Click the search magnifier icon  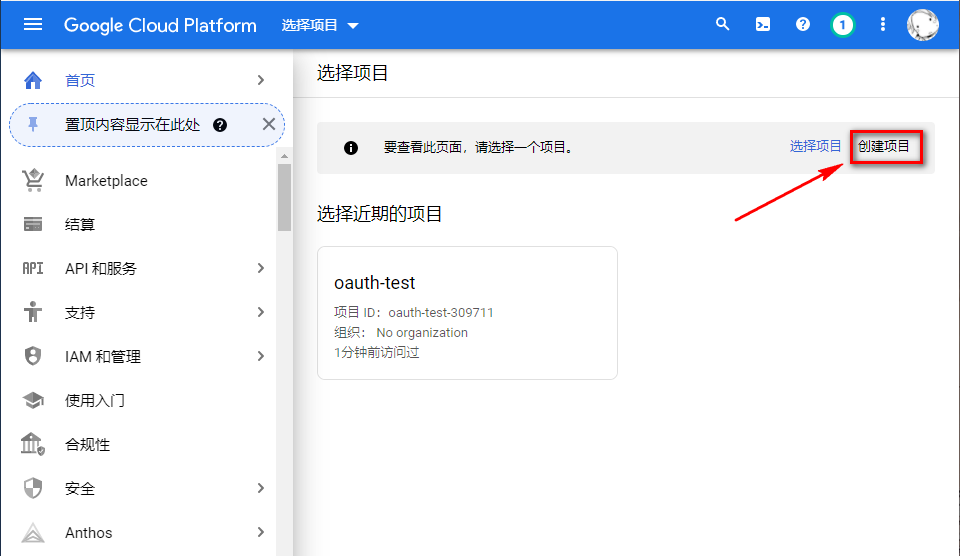722,24
